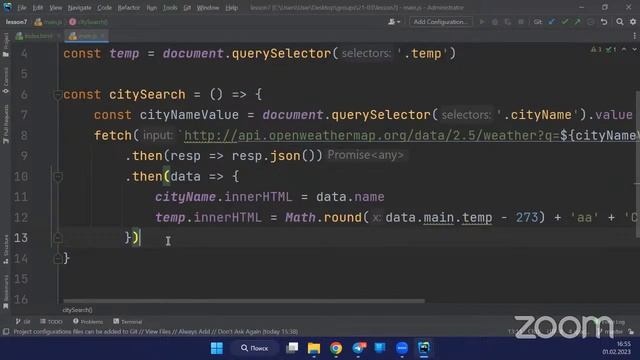640x360 pixels.
Task: Click the vertical editor scrollbar
Action: click(638, 163)
